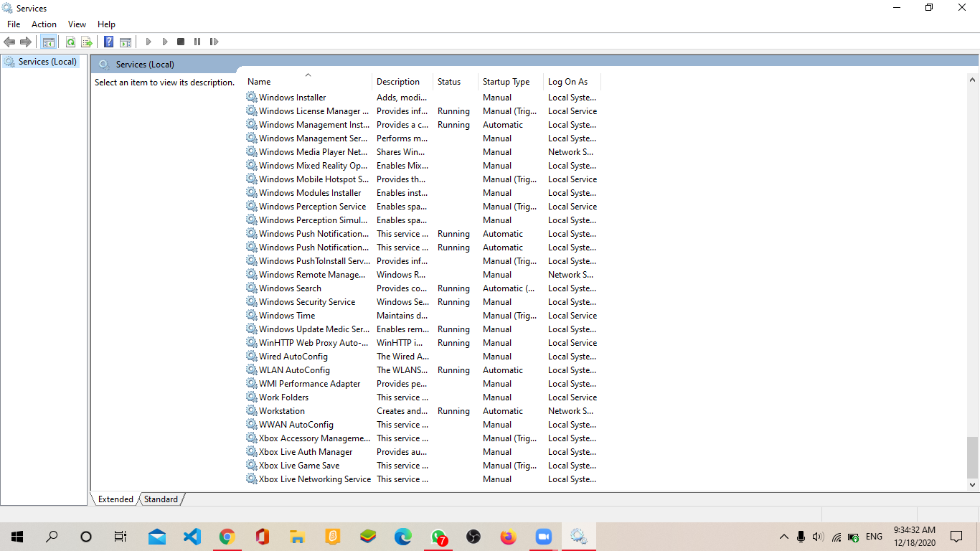Viewport: 980px width, 551px height.
Task: Open Help using the blue question mark icon
Action: [109, 42]
